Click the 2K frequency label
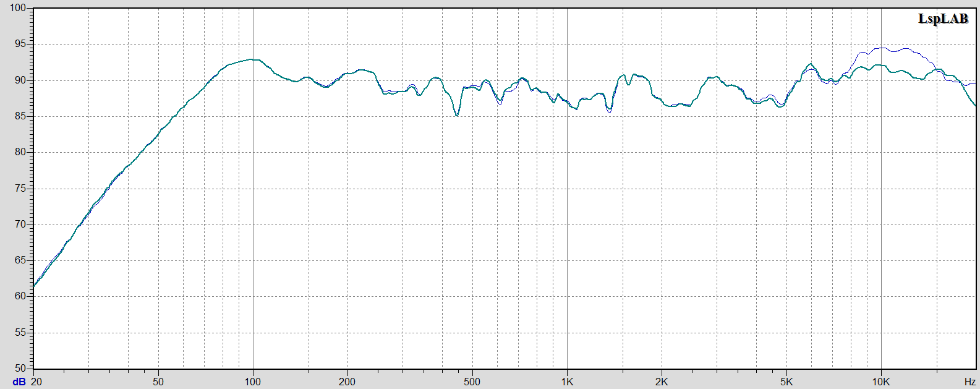This screenshot has width=980, height=389. click(x=662, y=382)
